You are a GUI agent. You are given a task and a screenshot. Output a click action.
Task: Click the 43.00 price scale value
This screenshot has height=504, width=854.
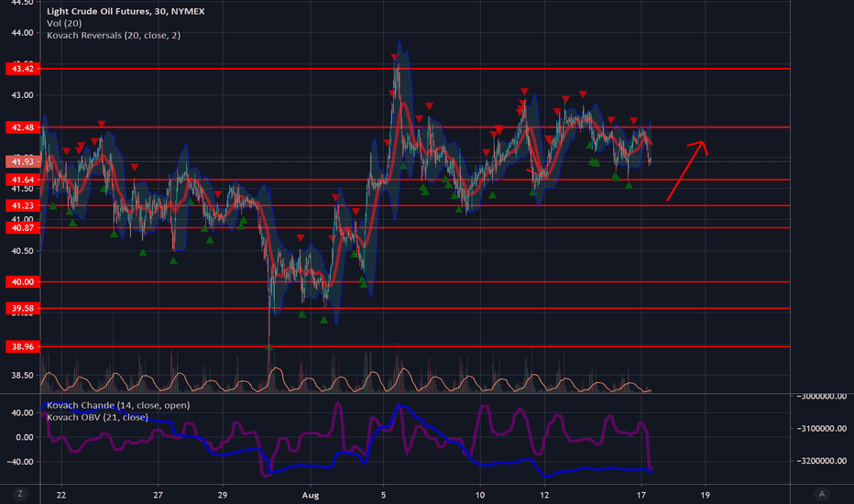click(22, 94)
